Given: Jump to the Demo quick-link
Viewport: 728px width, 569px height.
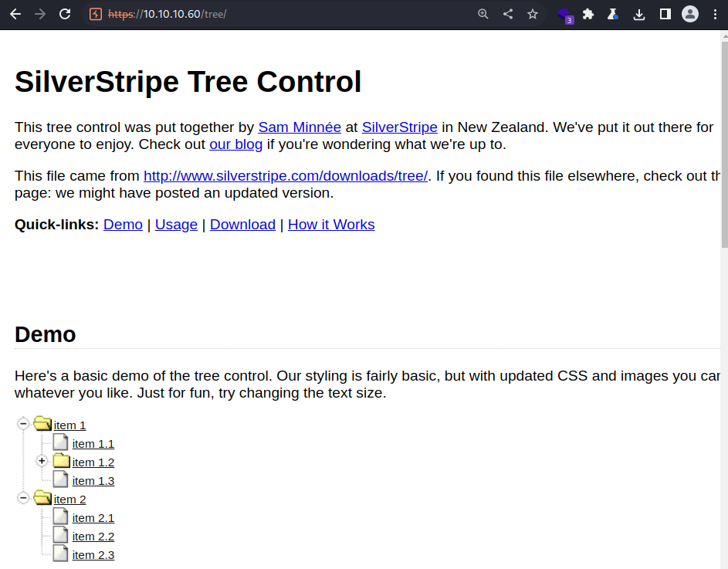Looking at the screenshot, I should click(123, 225).
